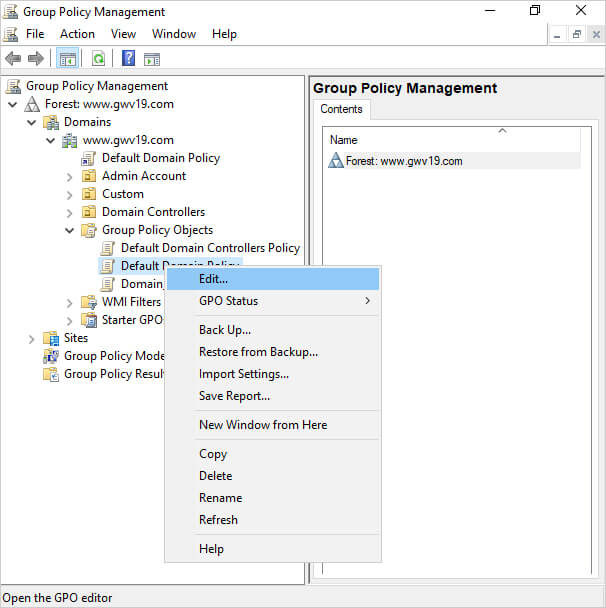The height and width of the screenshot is (608, 606).
Task: Select the Forest: www.gwv19.com Contents row
Action: coord(454,161)
